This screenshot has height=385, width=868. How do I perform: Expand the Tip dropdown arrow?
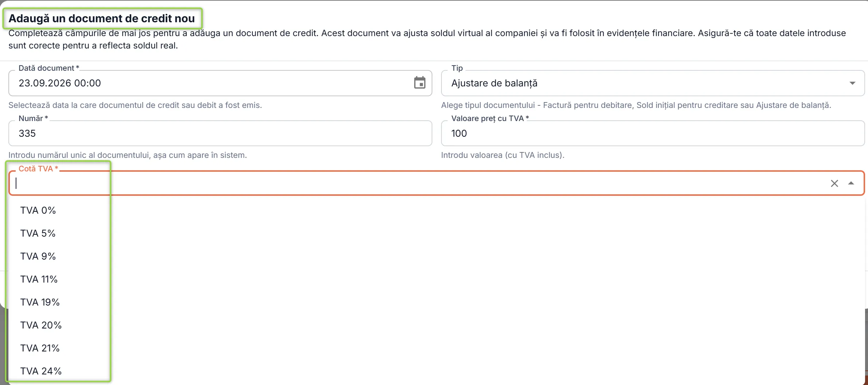[x=852, y=83]
